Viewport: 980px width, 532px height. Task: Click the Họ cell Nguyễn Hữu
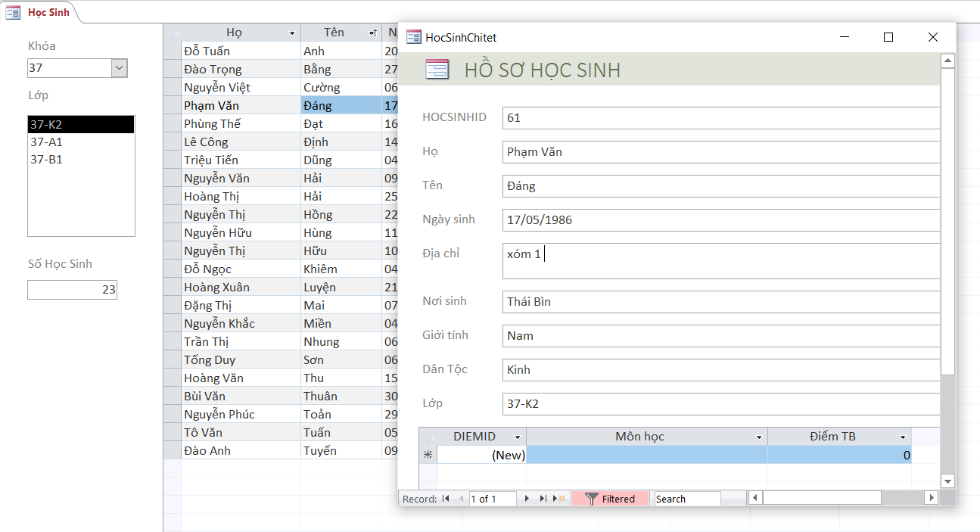pyautogui.click(x=241, y=232)
